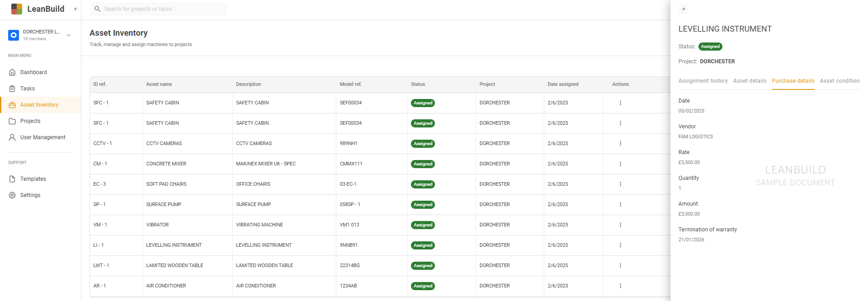The height and width of the screenshot is (301, 868).
Task: Expand the Dorchester workspace dropdown chevron
Action: (69, 35)
